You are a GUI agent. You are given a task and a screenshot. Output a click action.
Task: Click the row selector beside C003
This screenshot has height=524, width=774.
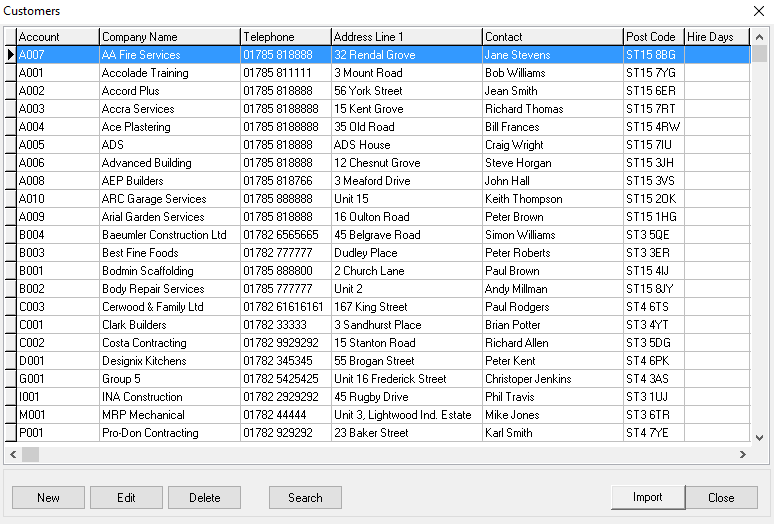[10, 307]
